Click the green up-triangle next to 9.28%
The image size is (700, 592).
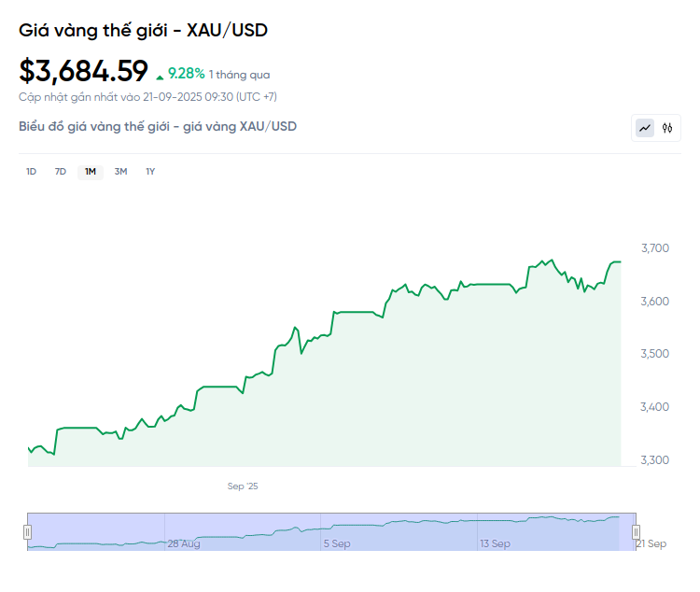pos(160,76)
